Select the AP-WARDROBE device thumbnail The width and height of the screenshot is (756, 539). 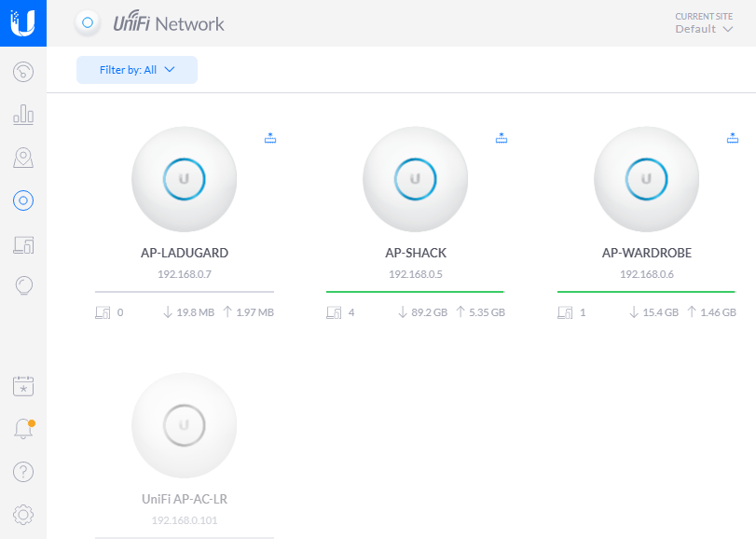(x=647, y=179)
